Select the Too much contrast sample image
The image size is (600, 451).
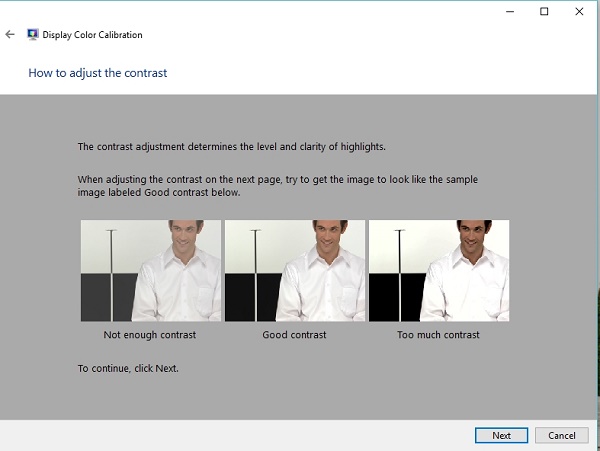click(x=439, y=270)
